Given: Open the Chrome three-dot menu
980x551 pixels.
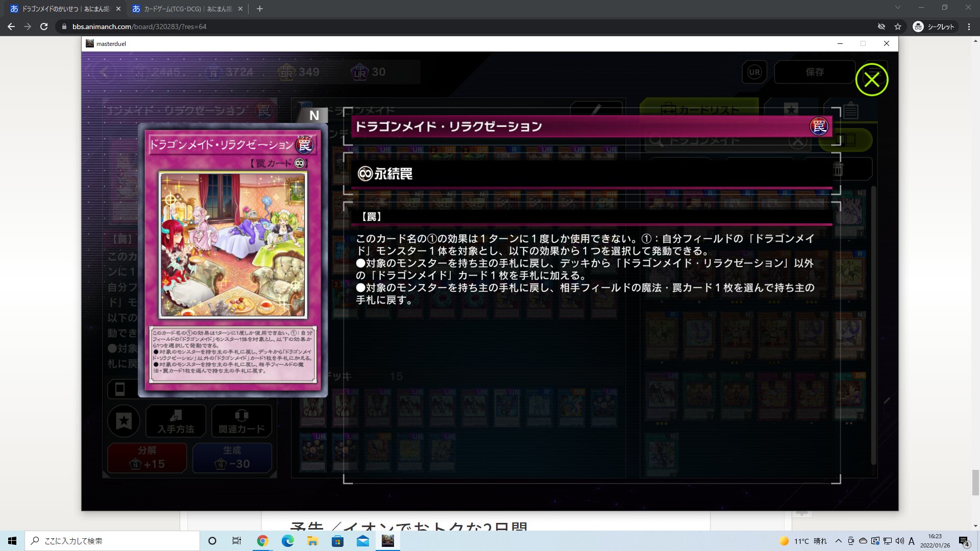Looking at the screenshot, I should (x=969, y=27).
